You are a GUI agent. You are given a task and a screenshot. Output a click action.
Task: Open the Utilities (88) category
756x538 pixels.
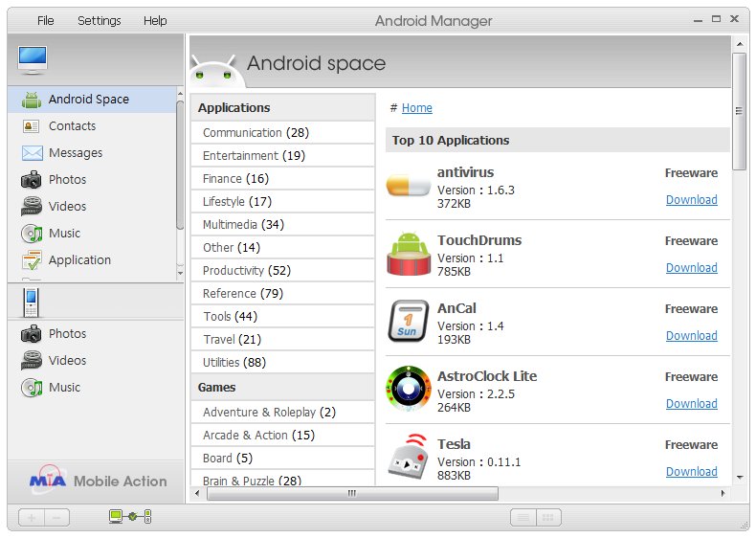point(233,363)
